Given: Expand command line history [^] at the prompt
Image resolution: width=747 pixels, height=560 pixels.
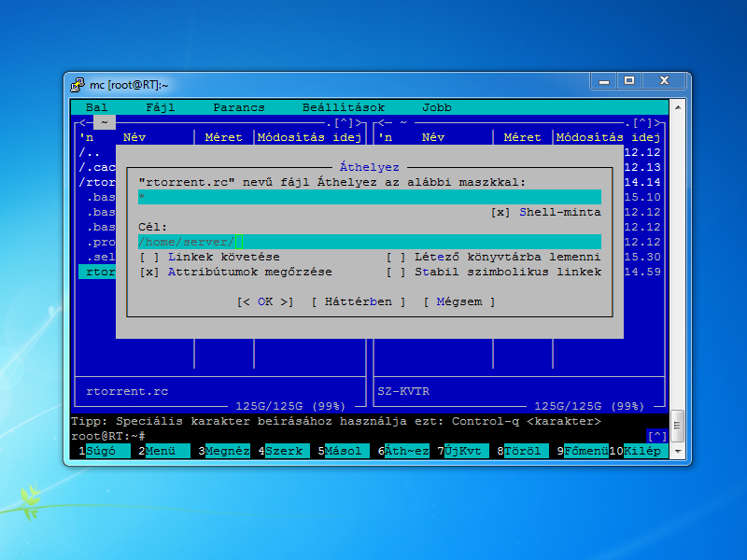Looking at the screenshot, I should pyautogui.click(x=657, y=436).
